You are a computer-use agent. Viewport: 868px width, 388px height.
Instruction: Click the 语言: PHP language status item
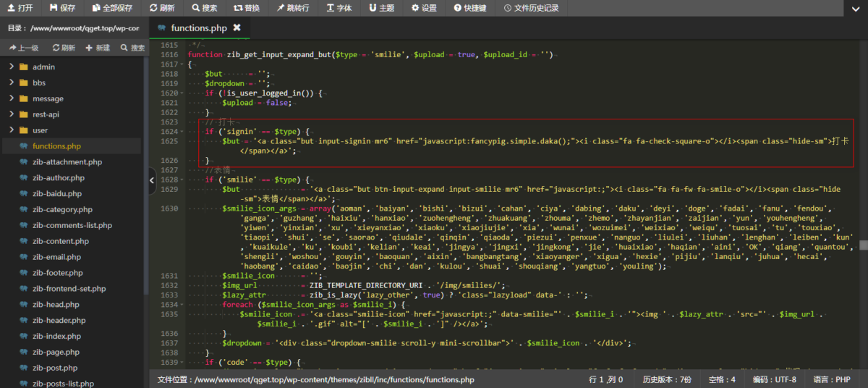pos(833,379)
